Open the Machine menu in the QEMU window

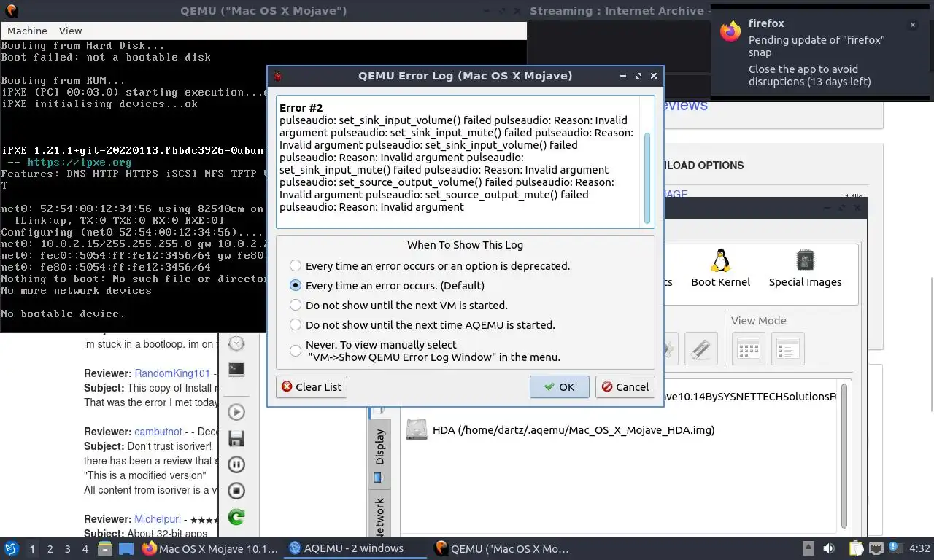tap(27, 31)
